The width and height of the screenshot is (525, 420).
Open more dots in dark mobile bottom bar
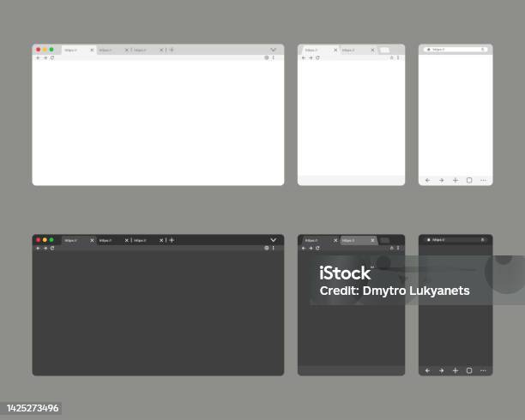(x=483, y=371)
